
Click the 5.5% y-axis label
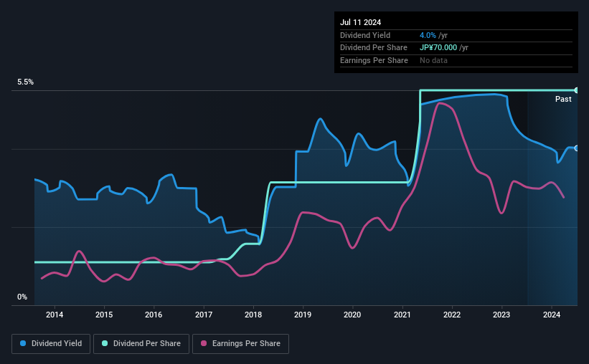point(25,82)
